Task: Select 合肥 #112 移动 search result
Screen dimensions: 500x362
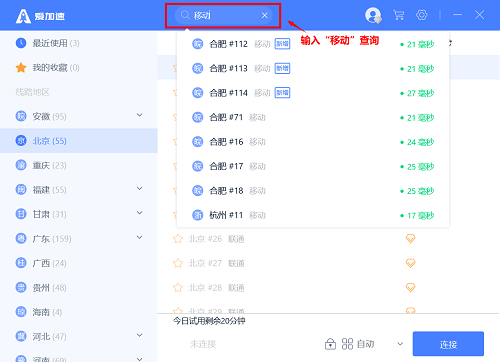Action: pyautogui.click(x=313, y=44)
